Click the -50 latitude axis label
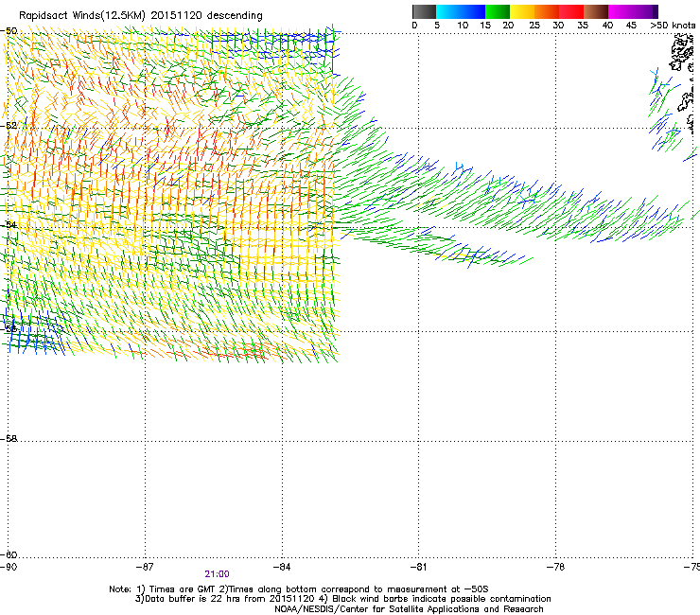 9,31
